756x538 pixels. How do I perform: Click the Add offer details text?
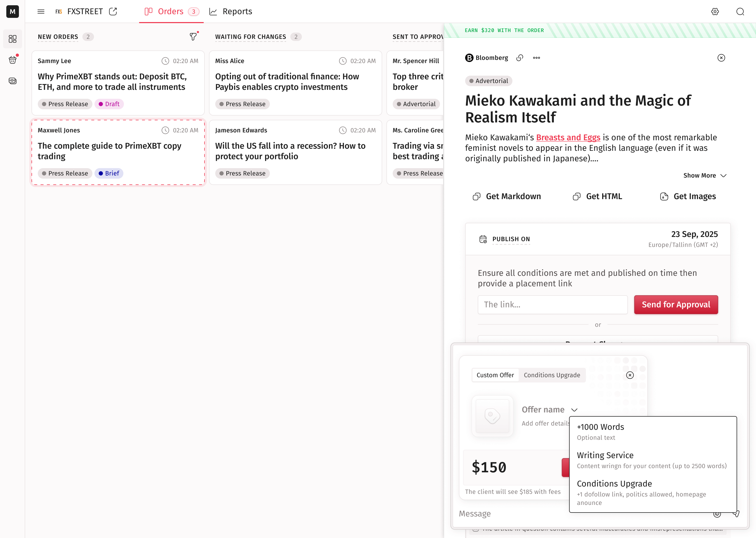pos(545,423)
